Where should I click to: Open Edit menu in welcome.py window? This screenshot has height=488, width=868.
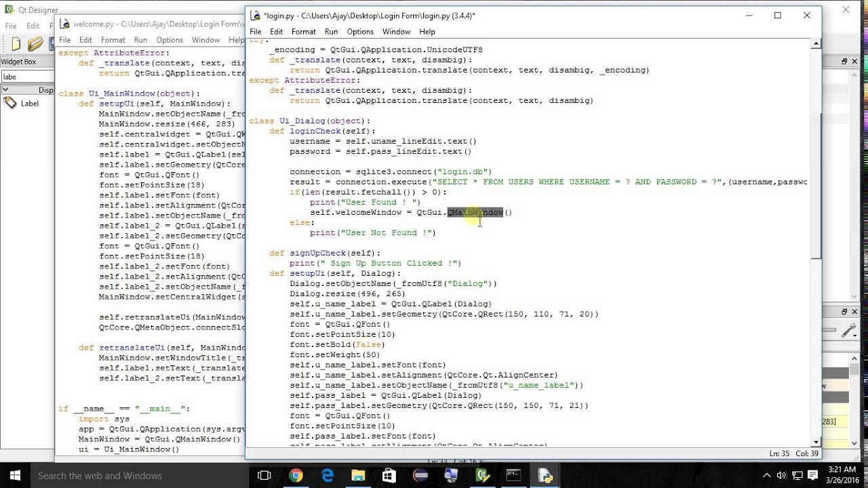click(85, 40)
